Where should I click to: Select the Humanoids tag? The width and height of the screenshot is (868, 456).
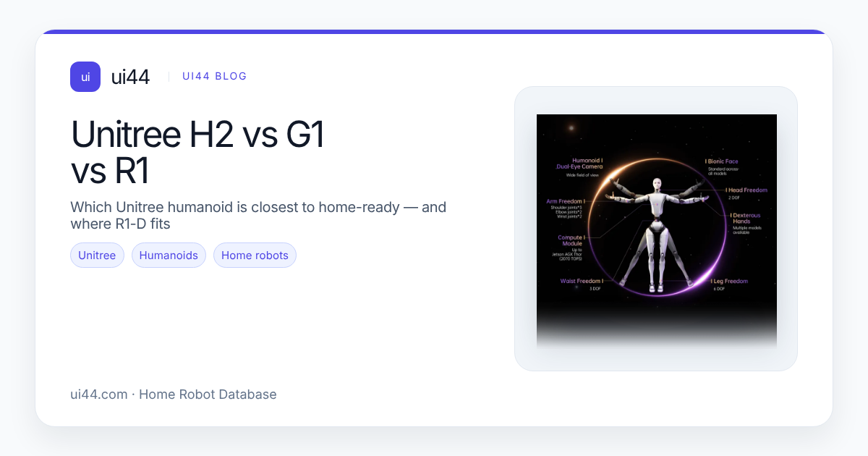[x=169, y=256]
